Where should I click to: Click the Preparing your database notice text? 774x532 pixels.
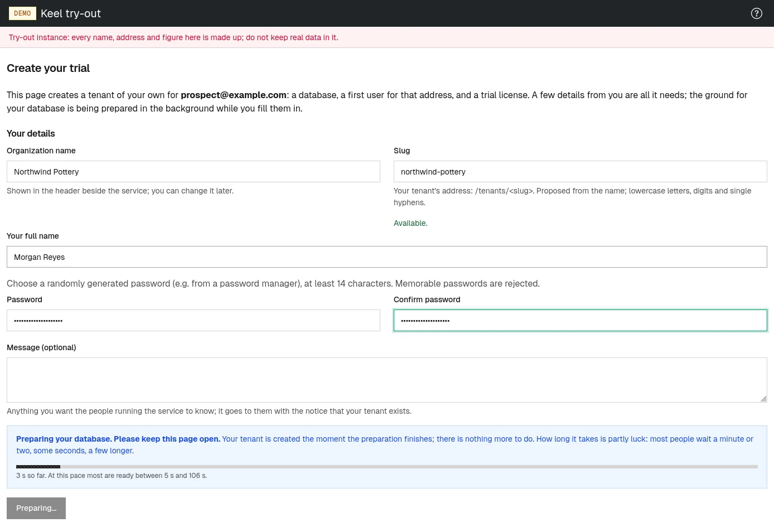(x=385, y=444)
